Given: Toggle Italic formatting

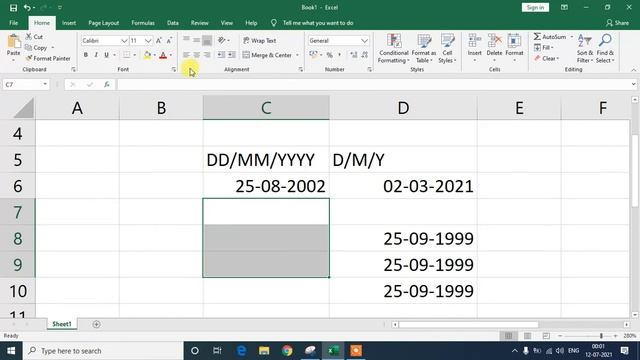Looking at the screenshot, I should coord(96,55).
